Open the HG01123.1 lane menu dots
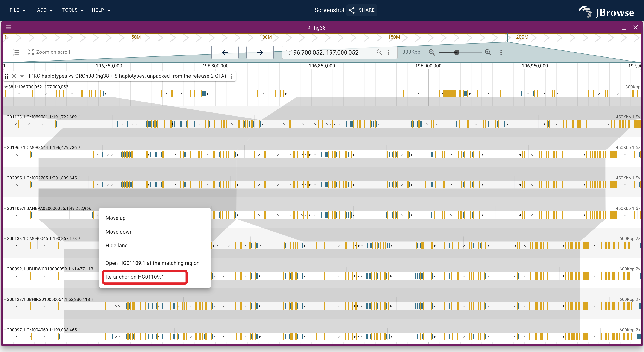Image resolution: width=644 pixels, height=352 pixels. pos(79,117)
